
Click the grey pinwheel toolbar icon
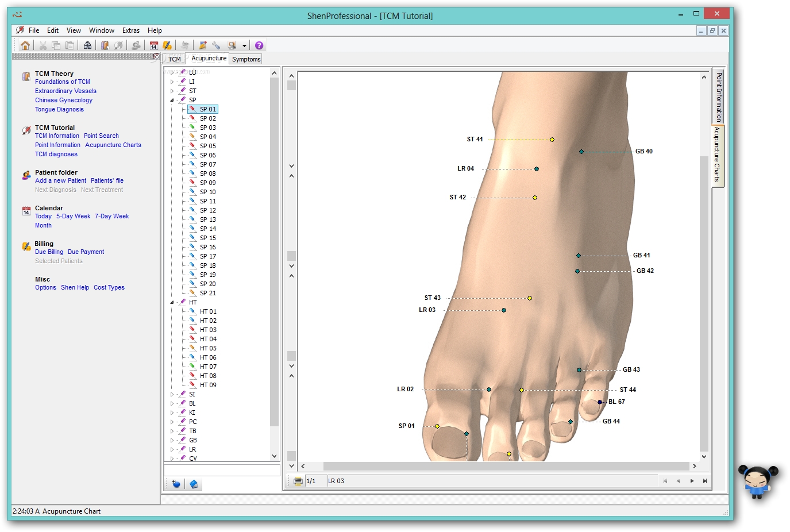tap(184, 45)
